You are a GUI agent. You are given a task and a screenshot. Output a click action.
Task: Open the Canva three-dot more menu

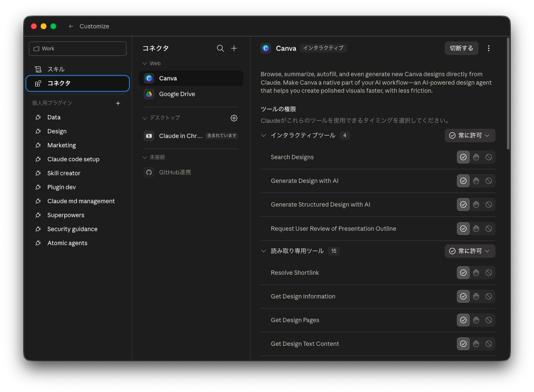point(489,48)
